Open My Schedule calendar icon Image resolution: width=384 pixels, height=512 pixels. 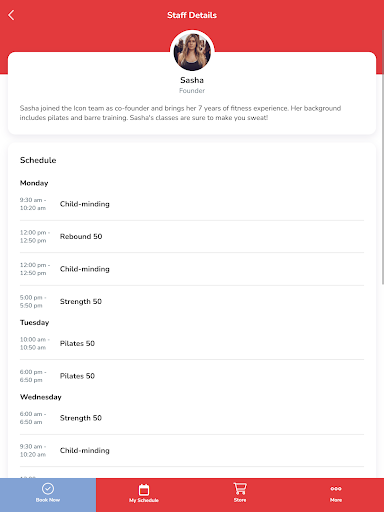click(144, 489)
